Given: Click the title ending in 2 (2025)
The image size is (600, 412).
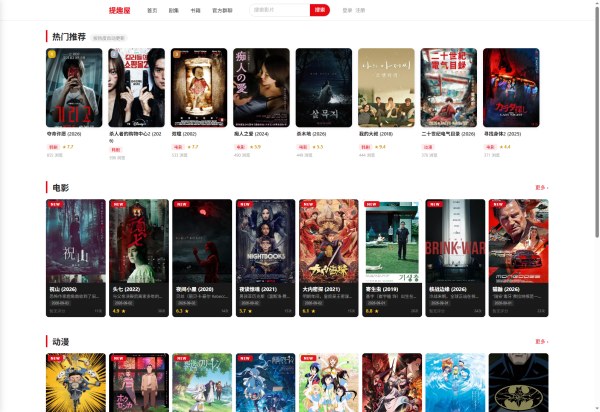Looking at the screenshot, I should 502,134.
